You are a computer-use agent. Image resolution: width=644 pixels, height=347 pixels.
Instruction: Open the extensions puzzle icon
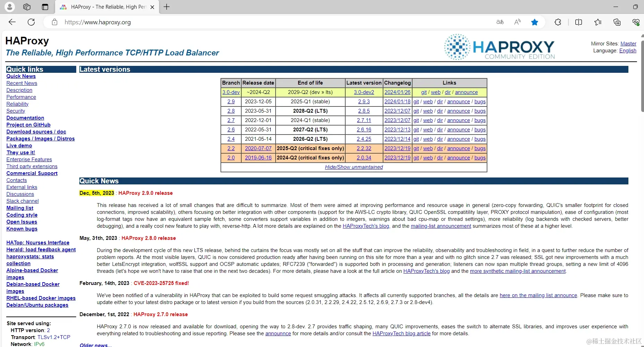pos(558,22)
